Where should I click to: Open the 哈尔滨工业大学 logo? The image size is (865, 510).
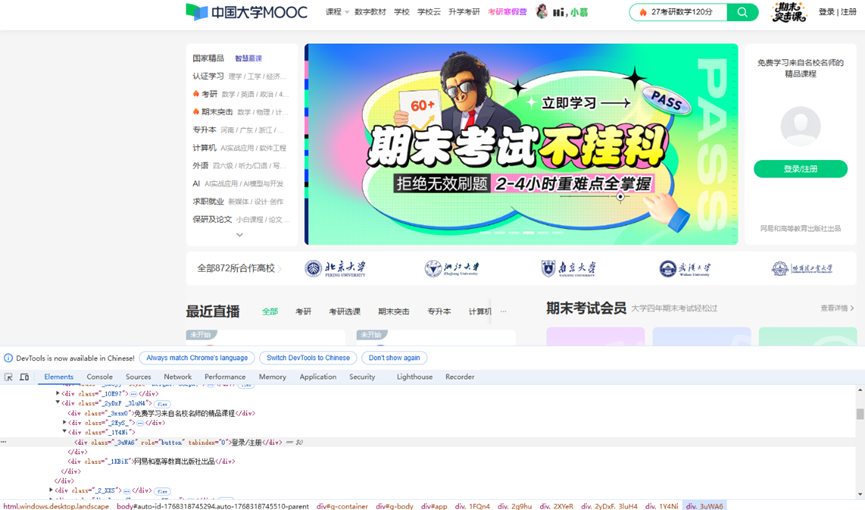(x=802, y=268)
